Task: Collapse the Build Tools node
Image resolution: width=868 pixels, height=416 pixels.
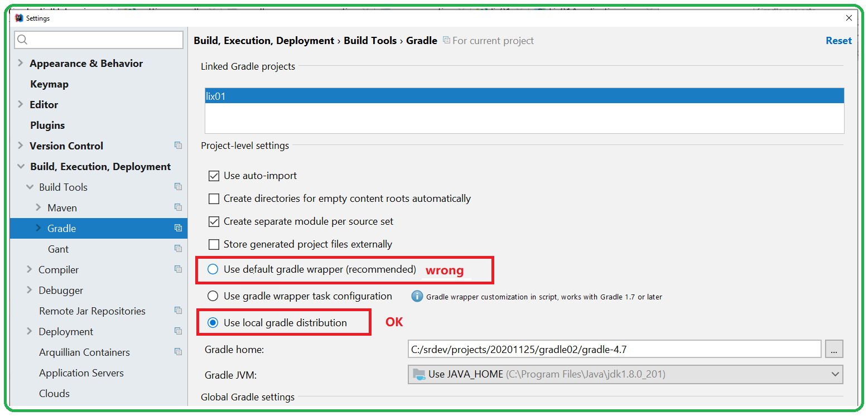Action: (30, 187)
